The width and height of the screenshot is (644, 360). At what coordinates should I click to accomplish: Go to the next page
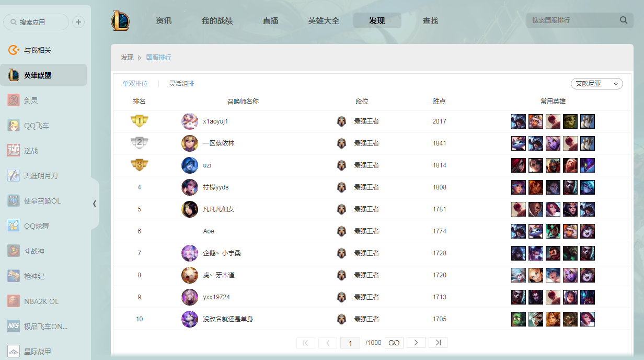[x=416, y=343]
